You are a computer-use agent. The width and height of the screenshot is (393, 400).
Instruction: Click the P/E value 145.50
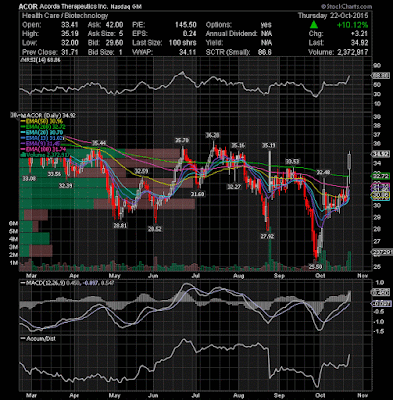pos(186,25)
